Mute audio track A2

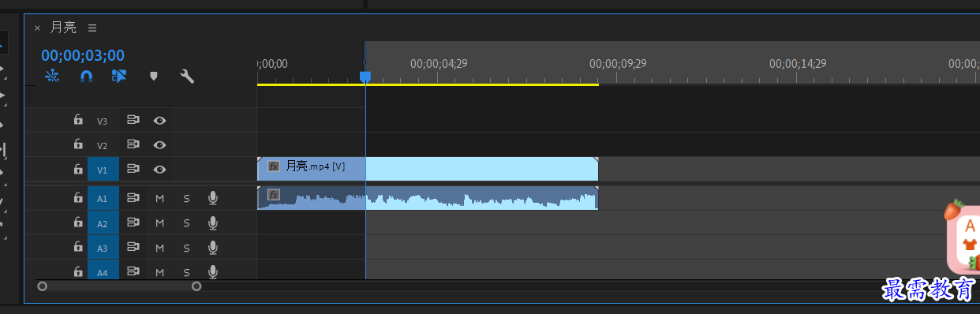coord(160,223)
